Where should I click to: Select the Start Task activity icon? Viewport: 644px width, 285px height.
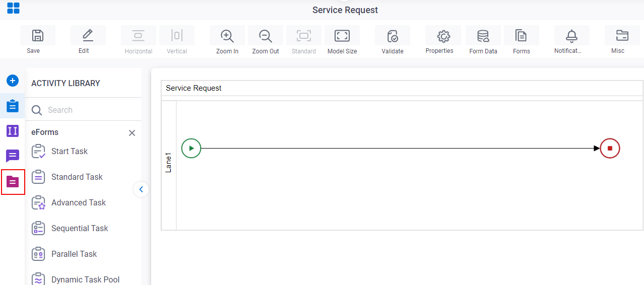pos(39,151)
